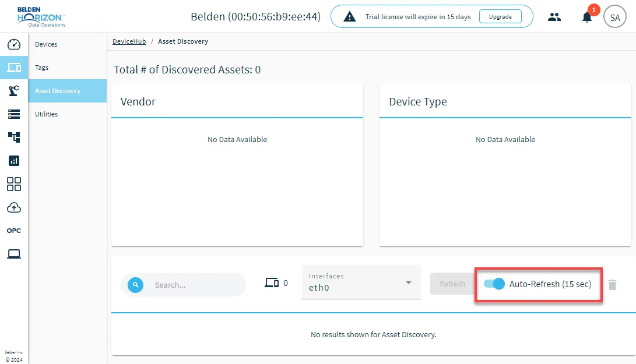Click the four-squares grid icon in sidebar
The width and height of the screenshot is (636, 364).
14,184
